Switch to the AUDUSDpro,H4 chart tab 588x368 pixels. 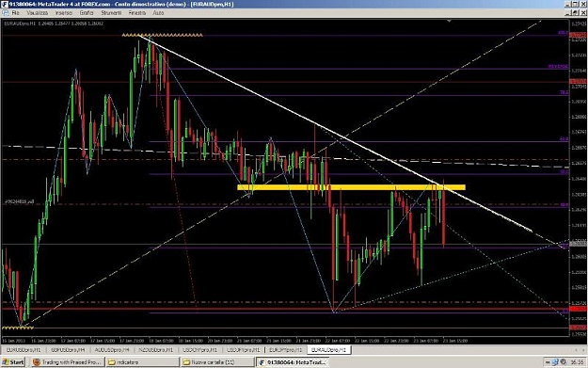[112, 349]
